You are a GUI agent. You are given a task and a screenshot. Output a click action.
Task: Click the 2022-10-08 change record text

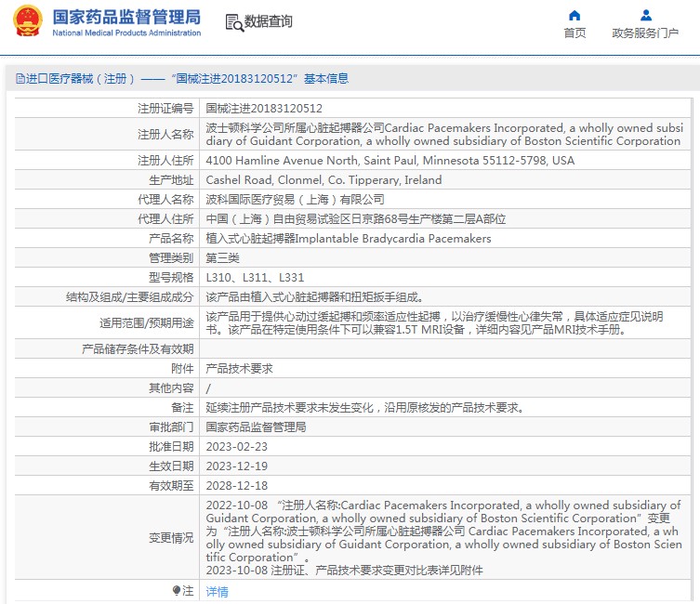coord(443,532)
